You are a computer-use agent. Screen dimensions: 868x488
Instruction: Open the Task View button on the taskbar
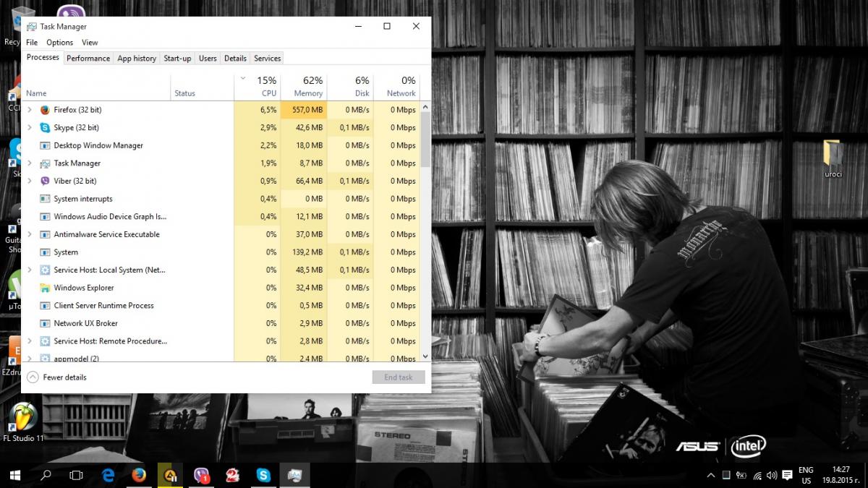click(x=76, y=475)
